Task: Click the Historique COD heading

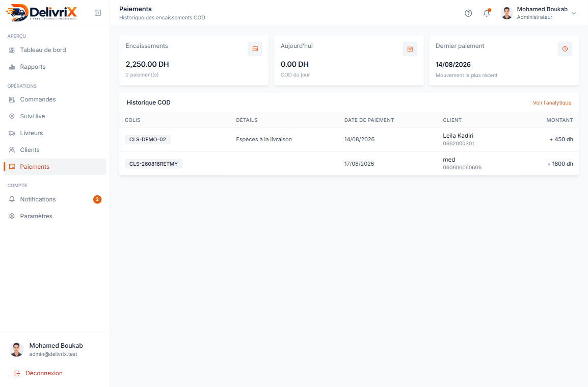Action: 148,102
